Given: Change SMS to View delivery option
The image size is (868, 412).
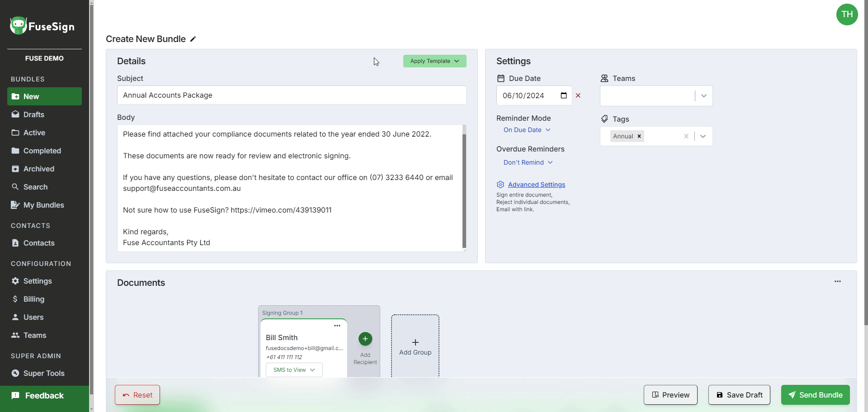Looking at the screenshot, I should [294, 369].
